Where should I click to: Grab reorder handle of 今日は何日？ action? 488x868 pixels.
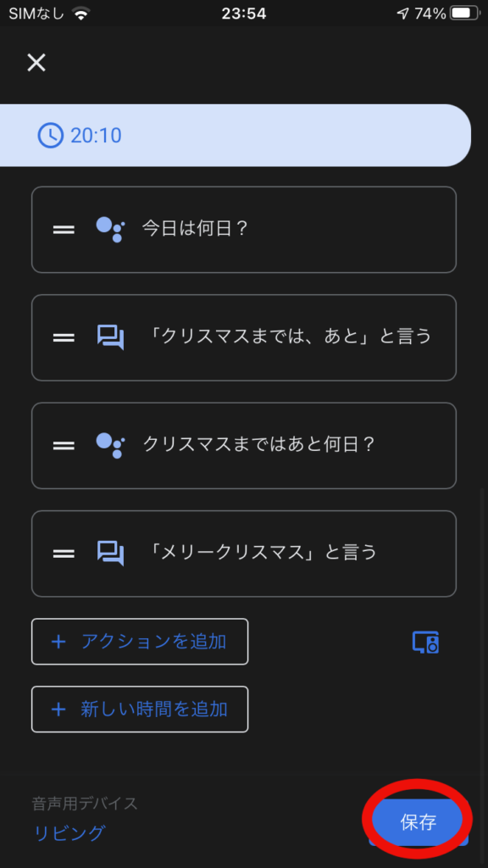[x=64, y=229]
